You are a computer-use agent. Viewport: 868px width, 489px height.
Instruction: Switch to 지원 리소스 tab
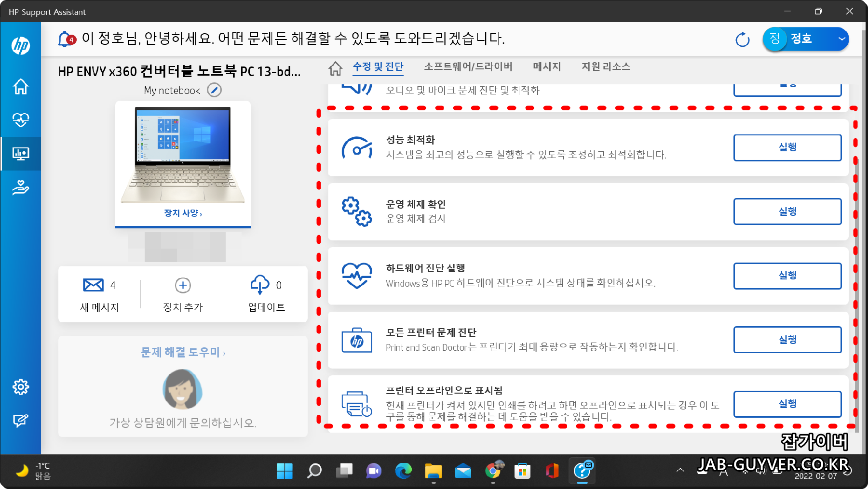tap(606, 67)
